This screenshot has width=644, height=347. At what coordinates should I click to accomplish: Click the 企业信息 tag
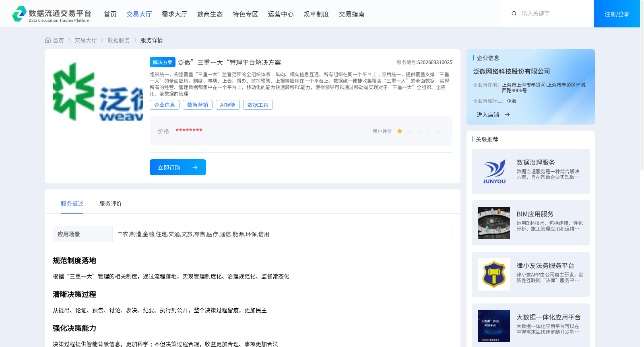click(x=165, y=105)
